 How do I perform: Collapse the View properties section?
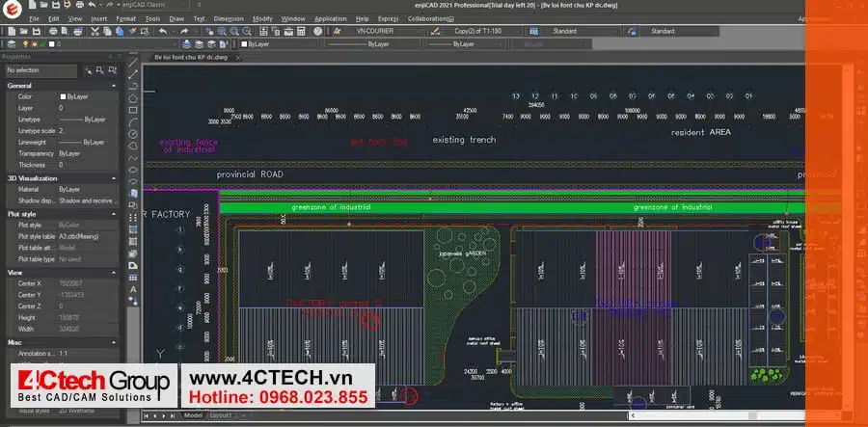click(114, 273)
